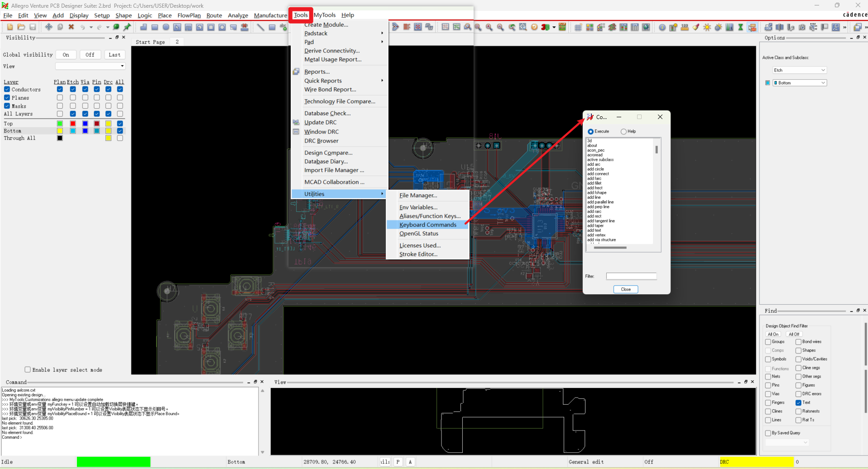Open the Bottom subclass dropdown
Screen dimensions: 868x469
800,83
